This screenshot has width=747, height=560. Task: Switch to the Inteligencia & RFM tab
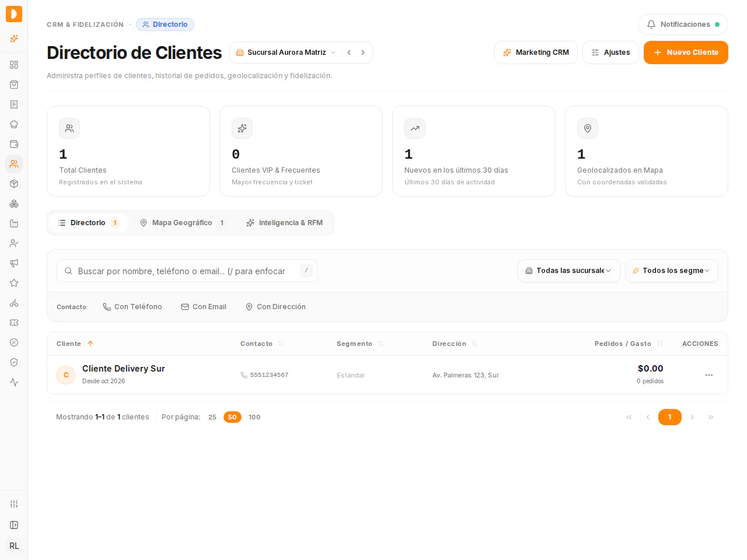point(284,223)
